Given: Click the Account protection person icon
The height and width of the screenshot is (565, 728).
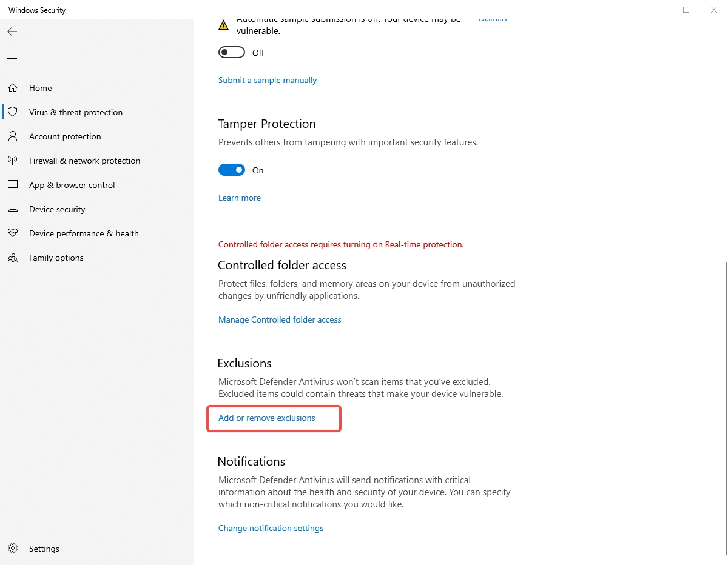Looking at the screenshot, I should tap(13, 136).
